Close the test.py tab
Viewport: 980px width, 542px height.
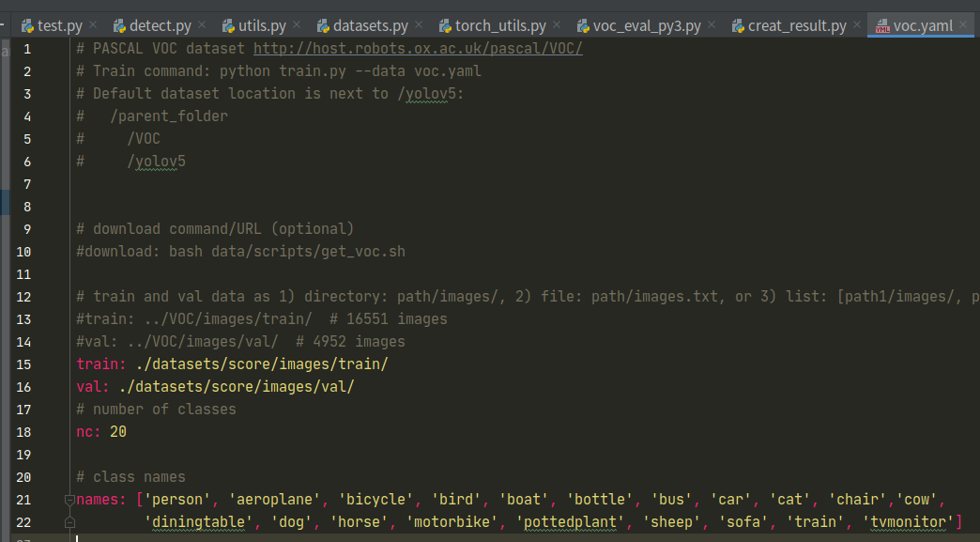(x=93, y=25)
